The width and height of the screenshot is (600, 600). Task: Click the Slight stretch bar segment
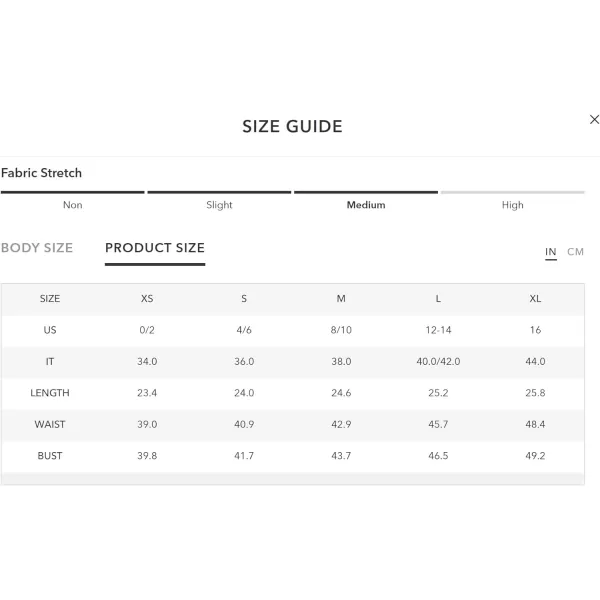point(219,192)
